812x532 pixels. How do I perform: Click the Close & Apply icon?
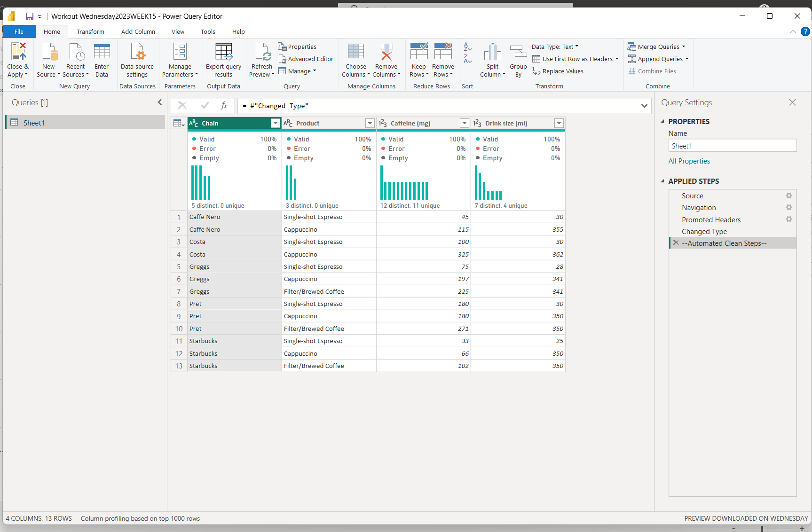[x=18, y=52]
